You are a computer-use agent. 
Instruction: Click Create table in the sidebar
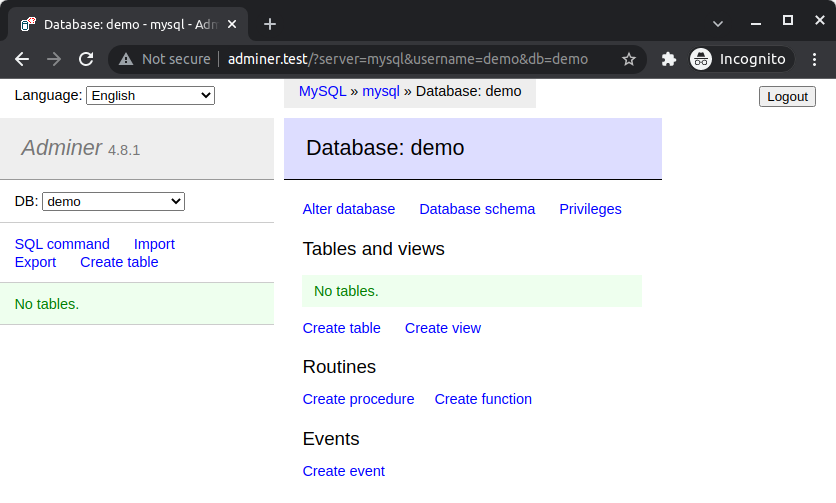(x=119, y=262)
